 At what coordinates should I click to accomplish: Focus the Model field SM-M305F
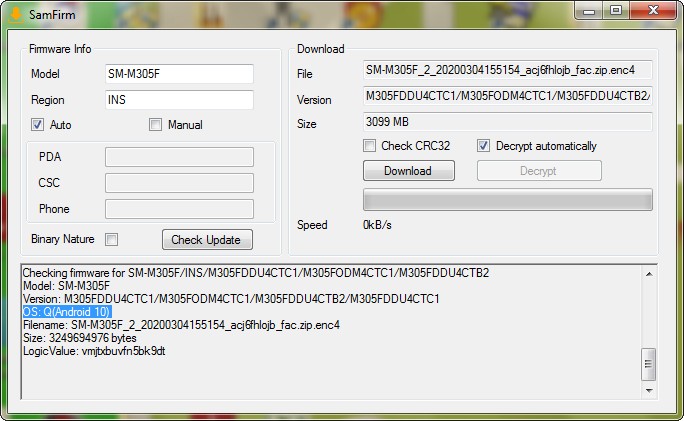[x=179, y=74]
